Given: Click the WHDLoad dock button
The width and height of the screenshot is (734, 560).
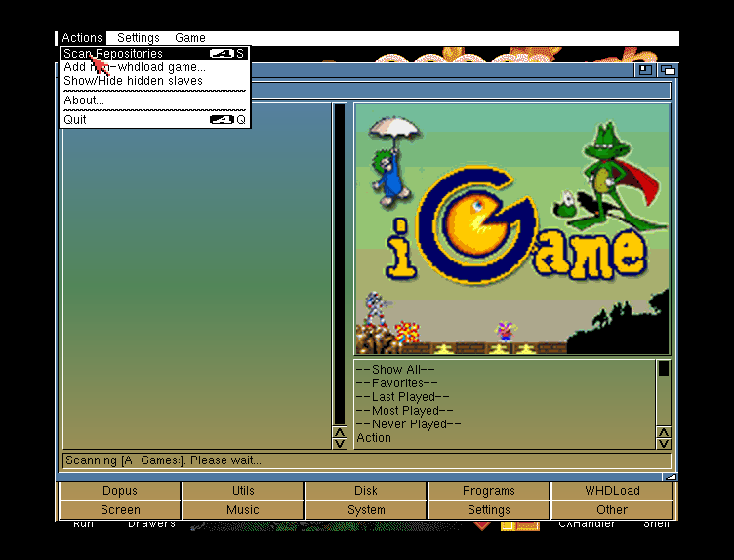Looking at the screenshot, I should (x=612, y=491).
